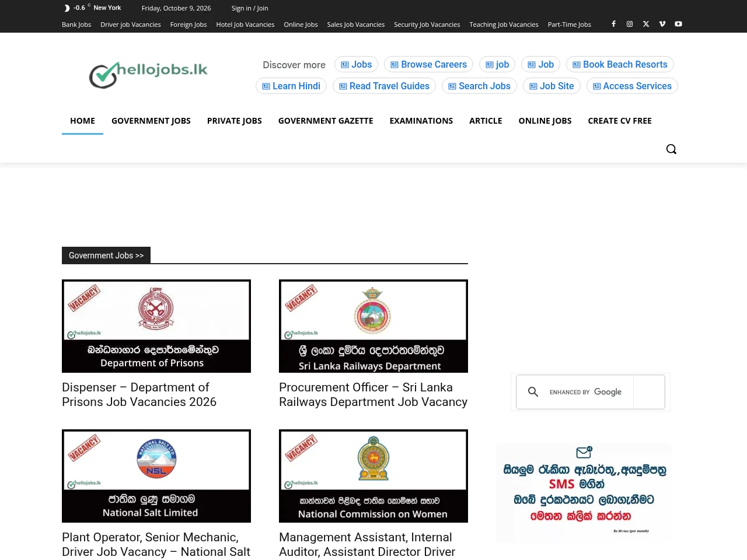Open the Part-Time Jobs link
Screen dimensions: 747x560
570,24
